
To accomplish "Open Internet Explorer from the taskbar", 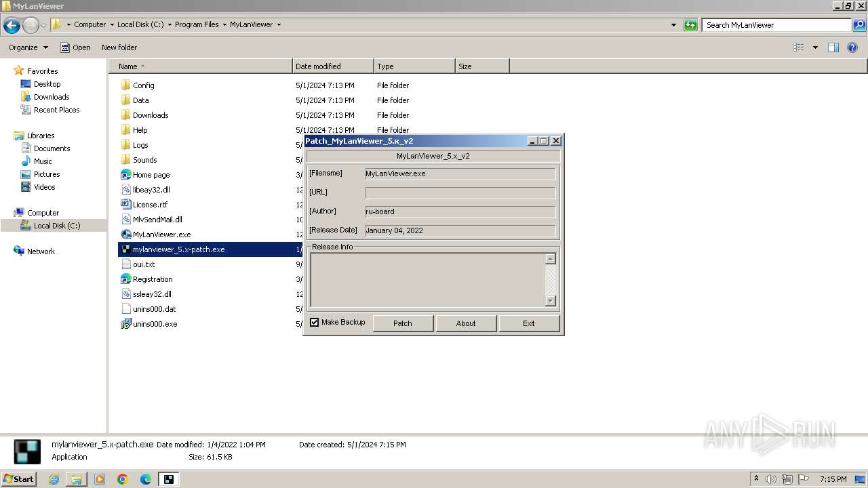I will pyautogui.click(x=54, y=479).
